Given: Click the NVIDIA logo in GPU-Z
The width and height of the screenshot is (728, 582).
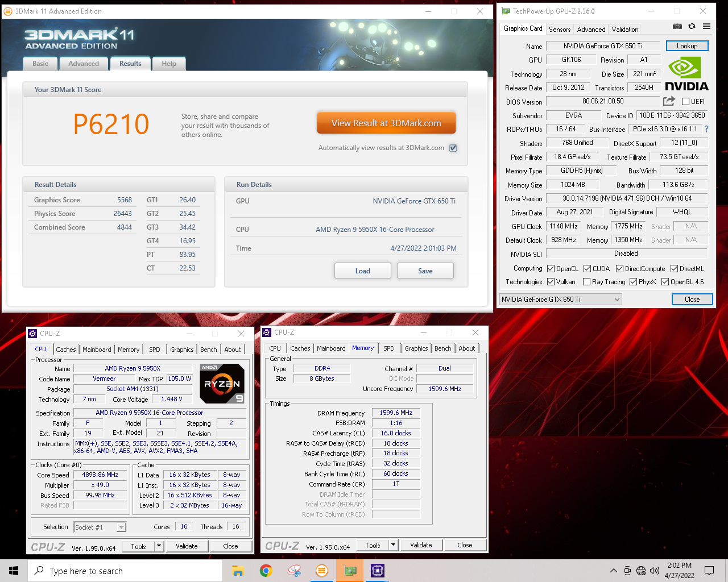Looking at the screenshot, I should (686, 74).
